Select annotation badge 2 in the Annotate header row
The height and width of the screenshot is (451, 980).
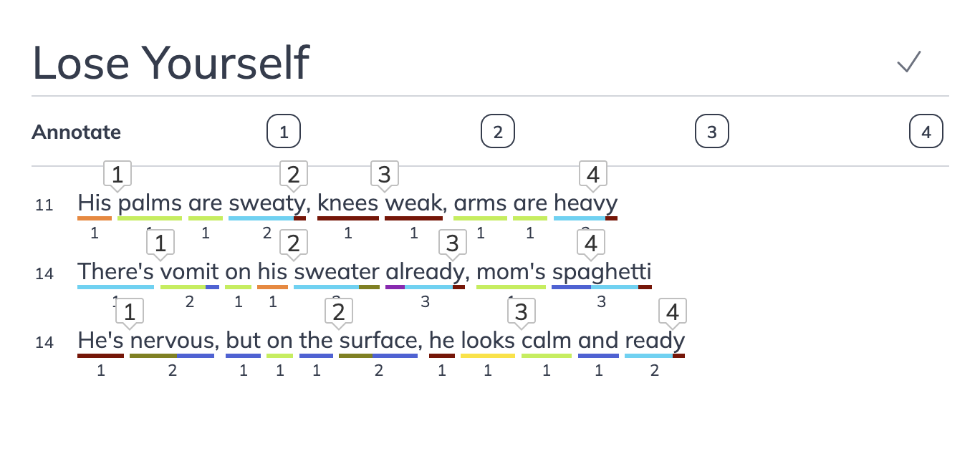click(497, 131)
